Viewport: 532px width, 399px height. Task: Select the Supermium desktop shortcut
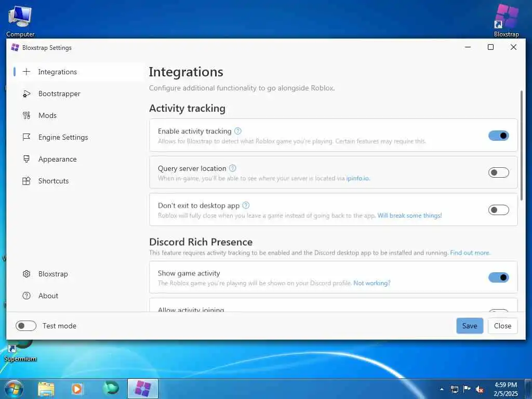20,352
